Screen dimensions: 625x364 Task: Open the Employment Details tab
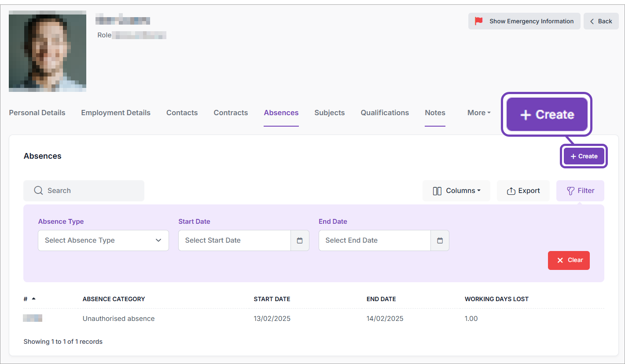115,113
